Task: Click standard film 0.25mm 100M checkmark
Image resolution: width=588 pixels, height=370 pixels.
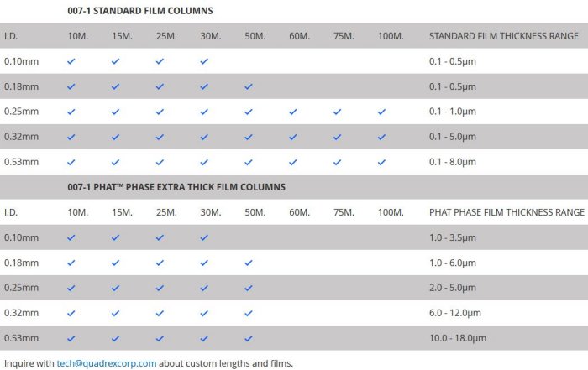Action: tap(382, 112)
